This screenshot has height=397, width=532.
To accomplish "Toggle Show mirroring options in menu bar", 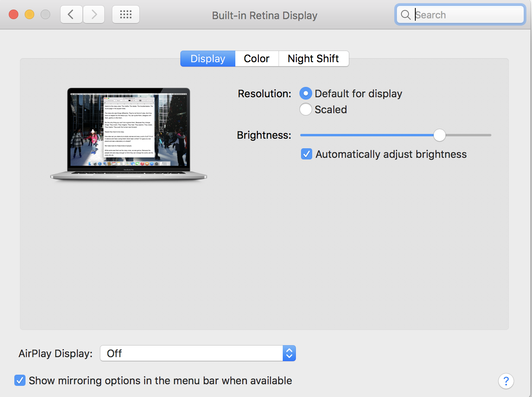I will (20, 380).
